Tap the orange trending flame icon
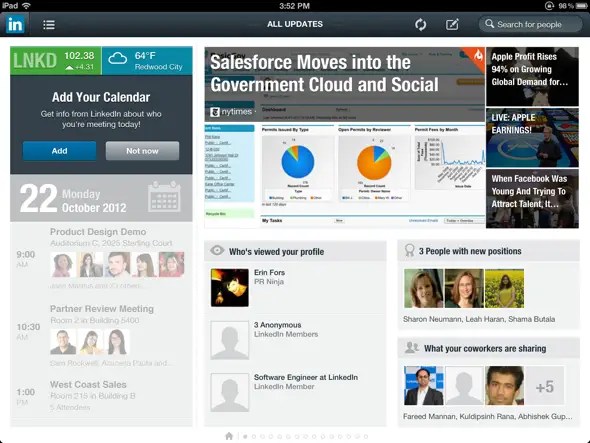The width and height of the screenshot is (590, 443). pyautogui.click(x=477, y=55)
